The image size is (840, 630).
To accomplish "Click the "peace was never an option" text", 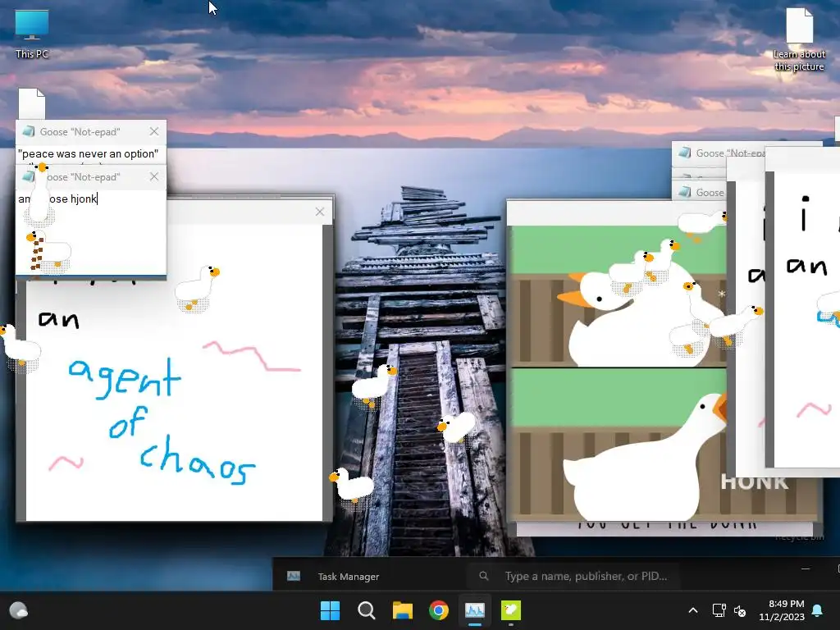I will [x=89, y=153].
